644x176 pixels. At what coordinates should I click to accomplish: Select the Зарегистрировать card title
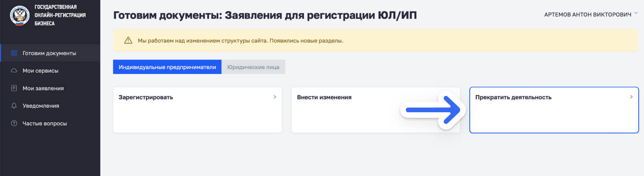coord(146,97)
